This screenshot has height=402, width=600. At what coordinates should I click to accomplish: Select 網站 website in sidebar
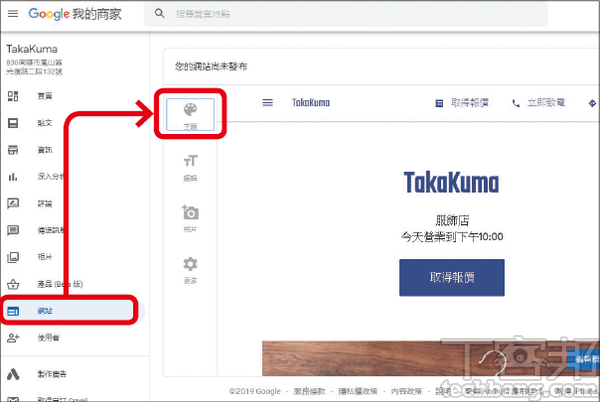pos(73,311)
